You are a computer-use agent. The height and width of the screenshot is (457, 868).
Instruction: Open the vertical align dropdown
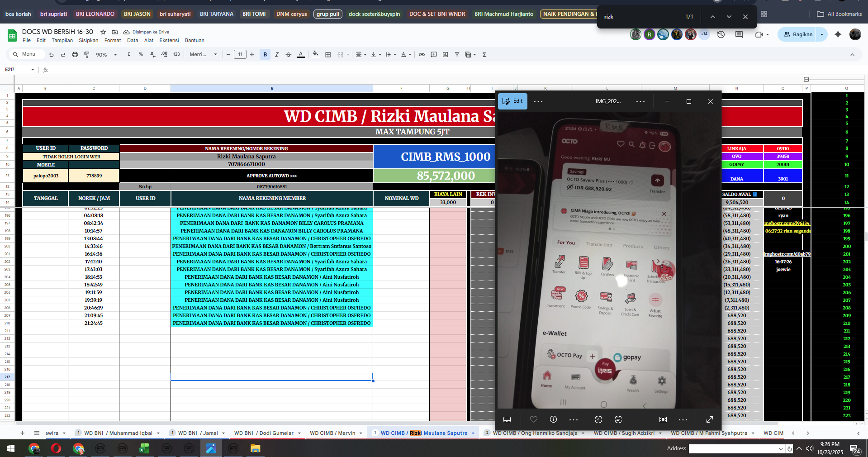(x=376, y=54)
